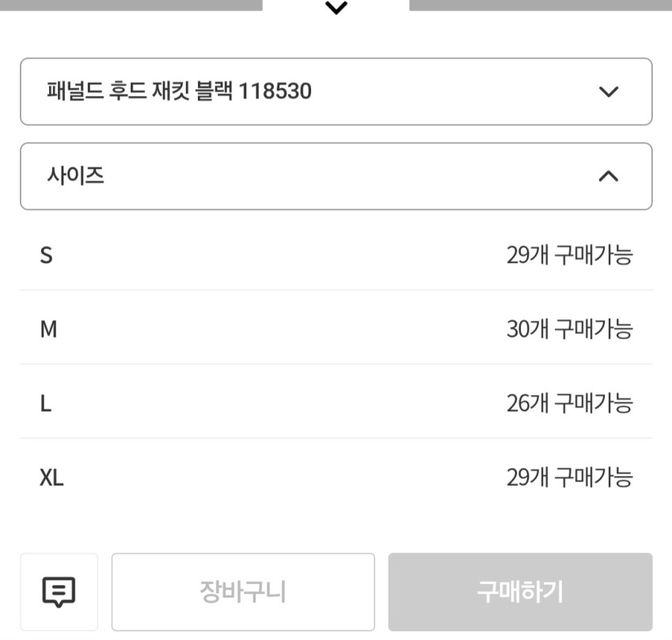Click the 사이즈 label text
Image resolution: width=672 pixels, height=640 pixels.
point(75,176)
